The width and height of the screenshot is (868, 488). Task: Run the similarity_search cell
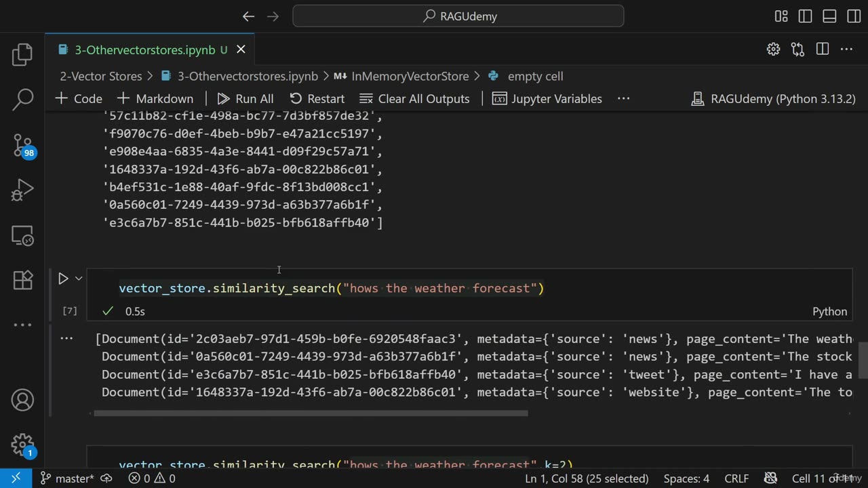click(x=63, y=279)
